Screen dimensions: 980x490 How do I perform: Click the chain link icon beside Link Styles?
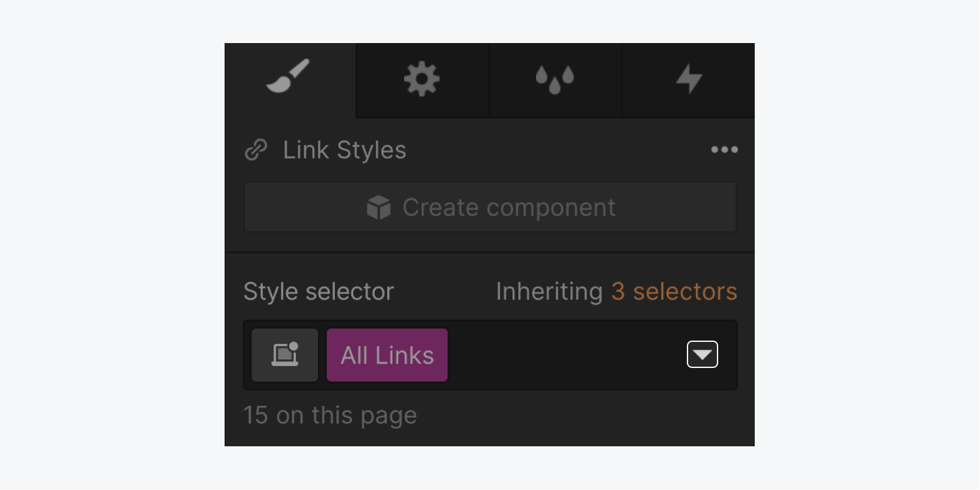tap(256, 150)
